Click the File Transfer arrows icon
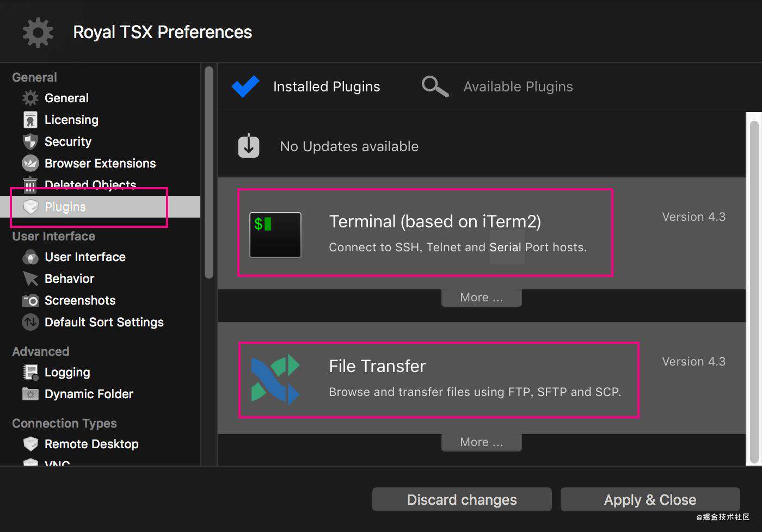This screenshot has width=762, height=532. pos(275,379)
